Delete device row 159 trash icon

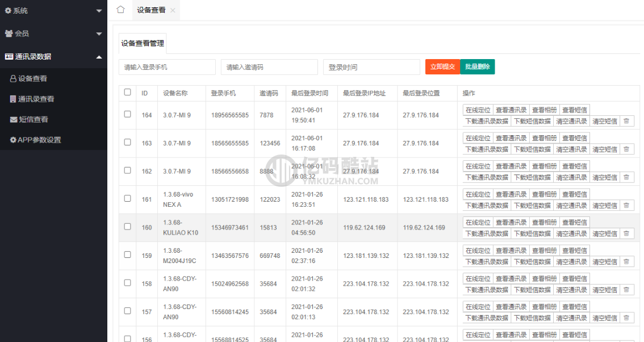(626, 261)
